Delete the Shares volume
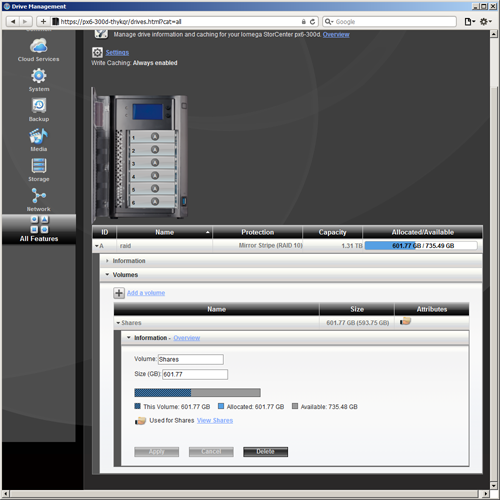The image size is (500, 500). click(265, 452)
